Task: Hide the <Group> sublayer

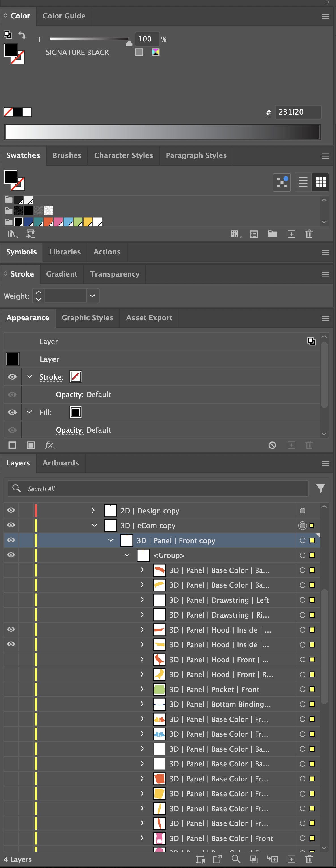Action: point(11,555)
